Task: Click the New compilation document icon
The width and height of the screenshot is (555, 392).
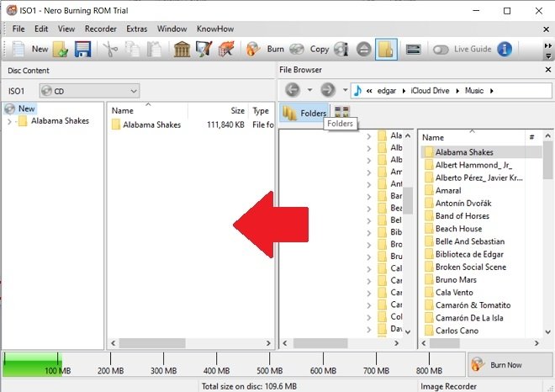Action: [18, 49]
